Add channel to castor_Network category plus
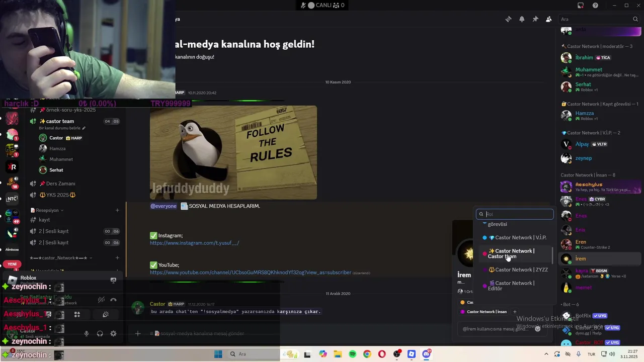The height and width of the screenshot is (362, 644). pos(117,258)
